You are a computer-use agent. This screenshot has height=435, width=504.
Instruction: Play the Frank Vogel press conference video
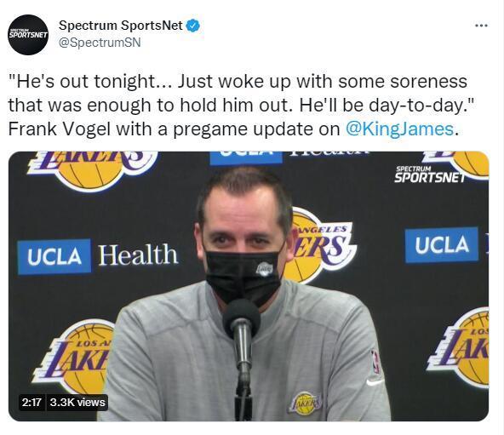(x=249, y=286)
